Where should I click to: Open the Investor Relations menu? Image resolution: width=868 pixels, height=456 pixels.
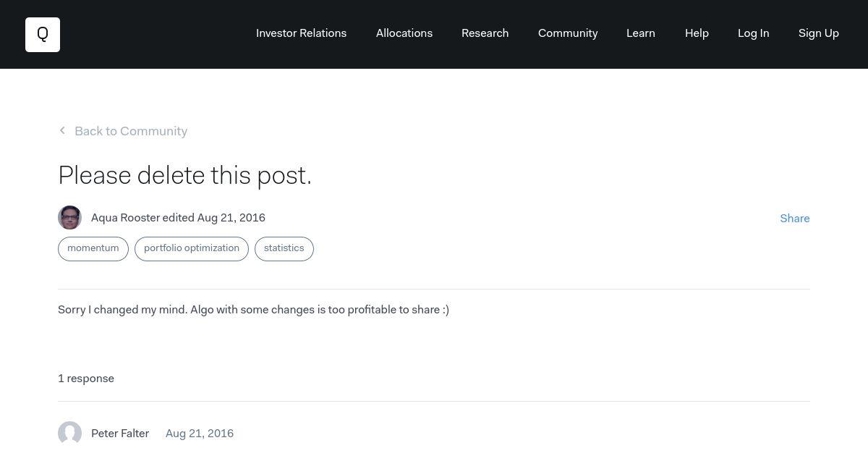click(301, 33)
